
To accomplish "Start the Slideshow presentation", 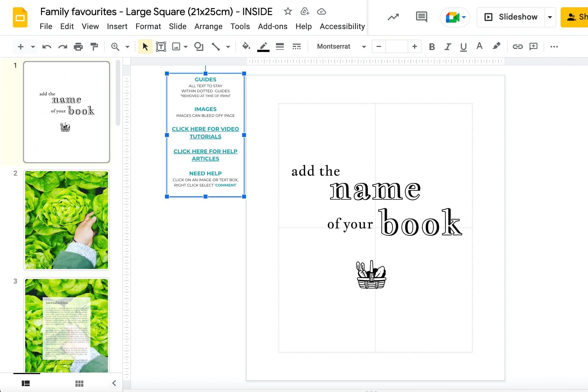I will [511, 17].
